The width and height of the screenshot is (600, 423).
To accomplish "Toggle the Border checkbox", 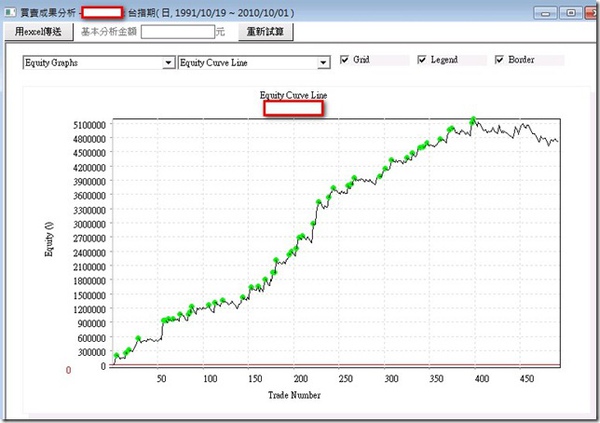I will pyautogui.click(x=499, y=60).
